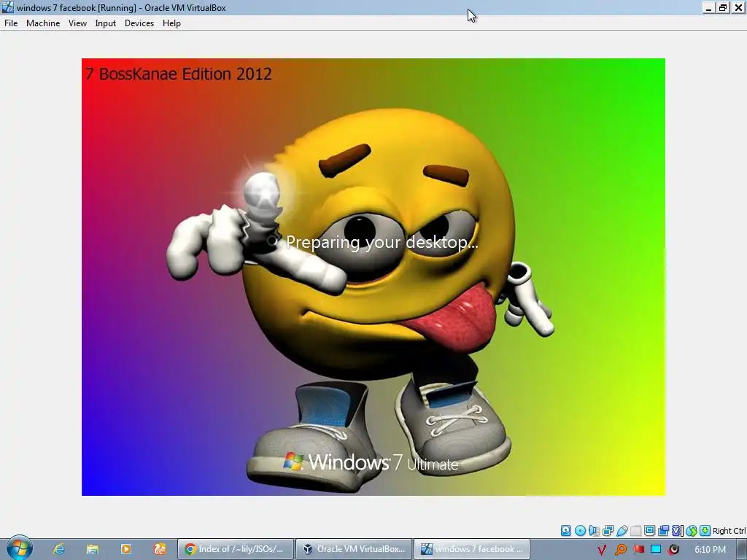Open the View menu
This screenshot has height=560, width=747.
coord(77,23)
